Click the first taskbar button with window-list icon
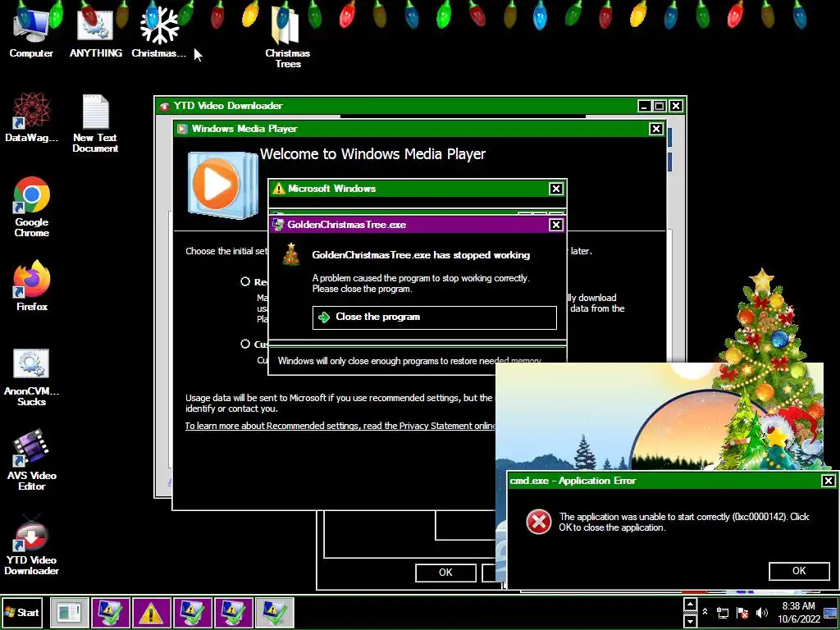 (x=70, y=612)
